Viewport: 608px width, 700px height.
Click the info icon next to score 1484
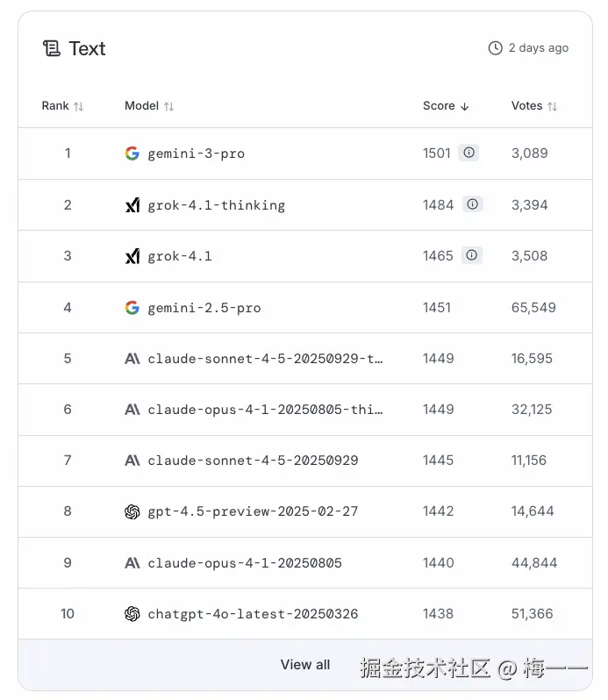473,204
